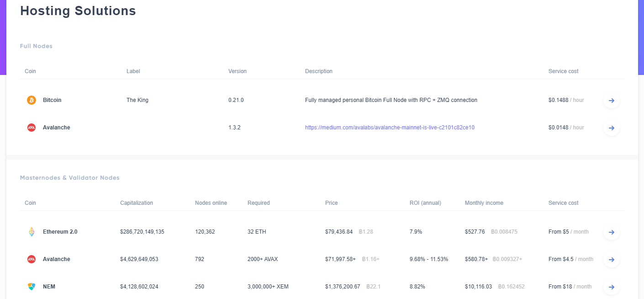Click the Nodes online column header
This screenshot has height=299, width=644.
(x=211, y=203)
